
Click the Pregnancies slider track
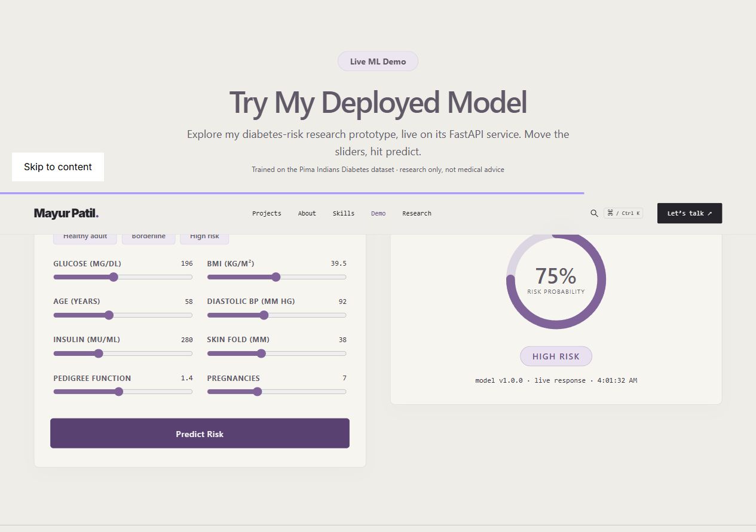pyautogui.click(x=277, y=392)
